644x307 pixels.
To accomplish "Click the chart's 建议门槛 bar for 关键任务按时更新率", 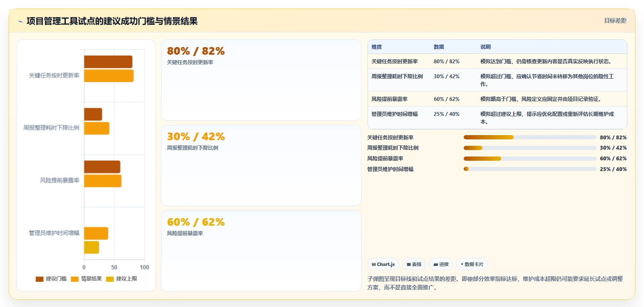I will [x=108, y=62].
